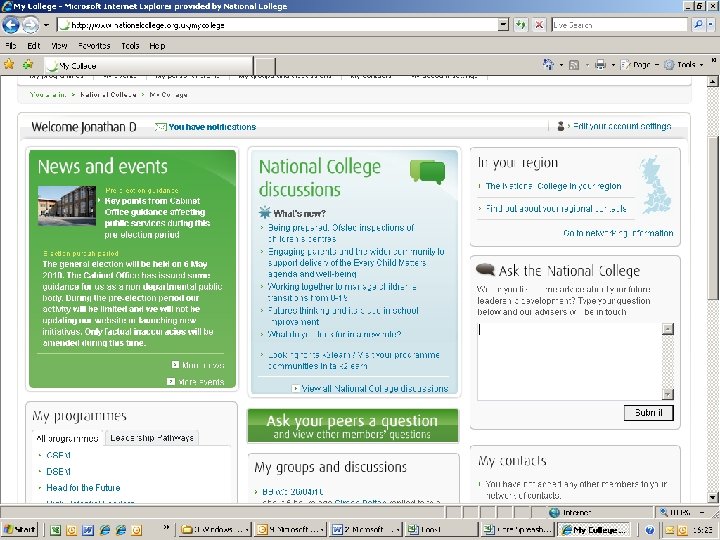Click Edit your account settings link
Image resolution: width=720 pixels, height=540 pixels.
[x=622, y=126]
